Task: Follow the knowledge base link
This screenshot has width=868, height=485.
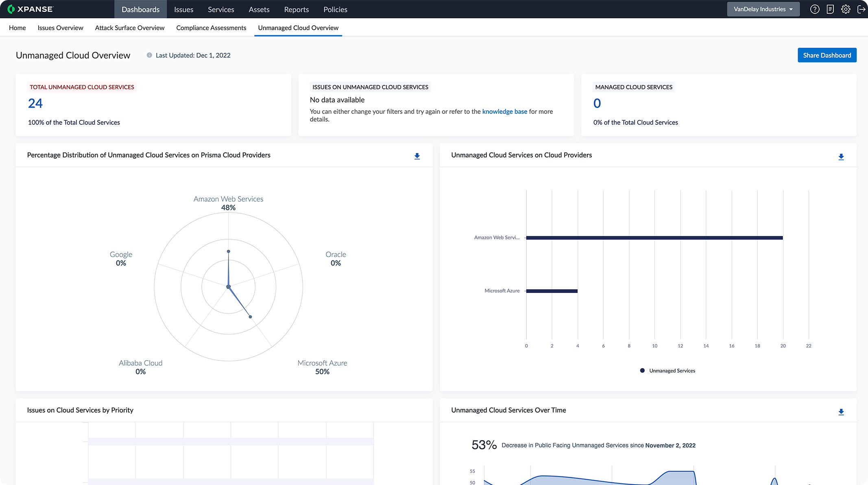Action: pyautogui.click(x=504, y=111)
